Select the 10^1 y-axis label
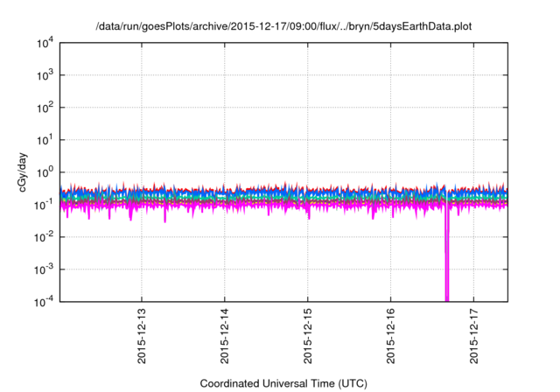This screenshot has height=392, width=560. tap(45, 140)
